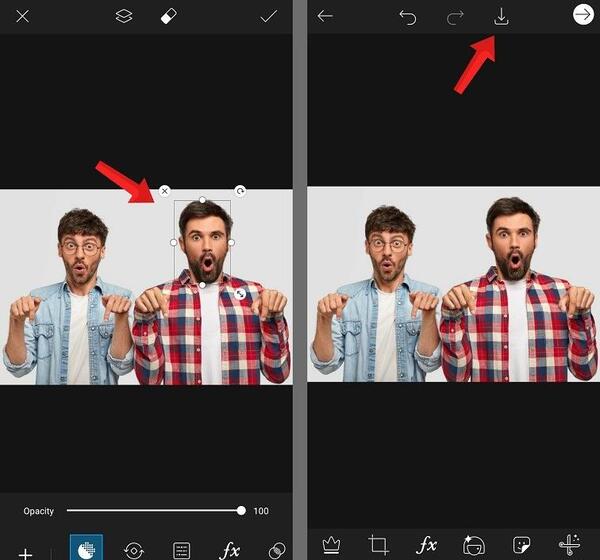The height and width of the screenshot is (560, 600).
Task: Select the eraser tool in left top bar
Action: [168, 16]
